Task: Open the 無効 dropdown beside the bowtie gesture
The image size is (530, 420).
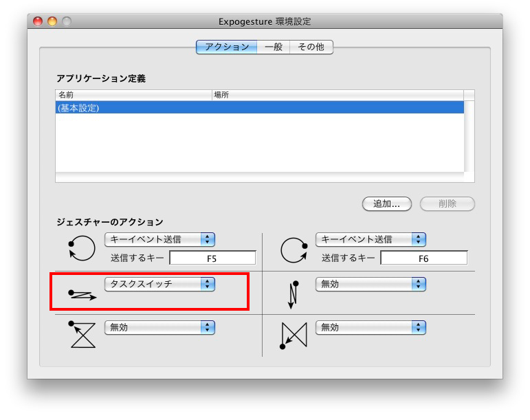Action: [x=371, y=327]
